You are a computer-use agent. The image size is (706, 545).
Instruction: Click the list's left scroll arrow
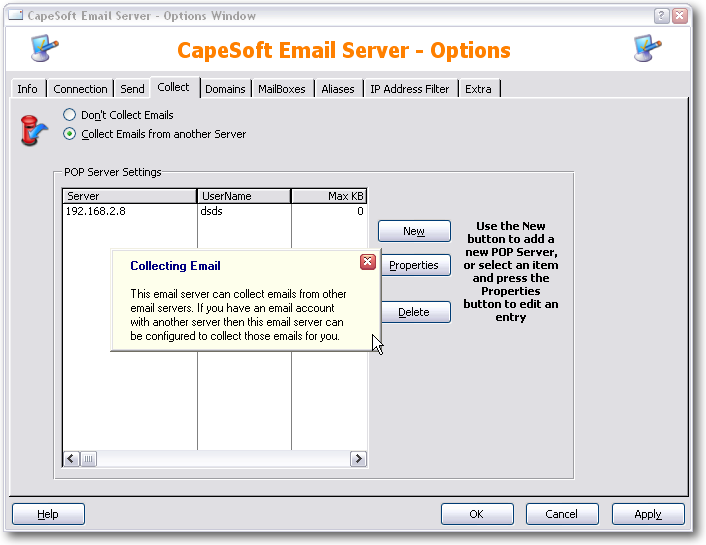pyautogui.click(x=72, y=458)
